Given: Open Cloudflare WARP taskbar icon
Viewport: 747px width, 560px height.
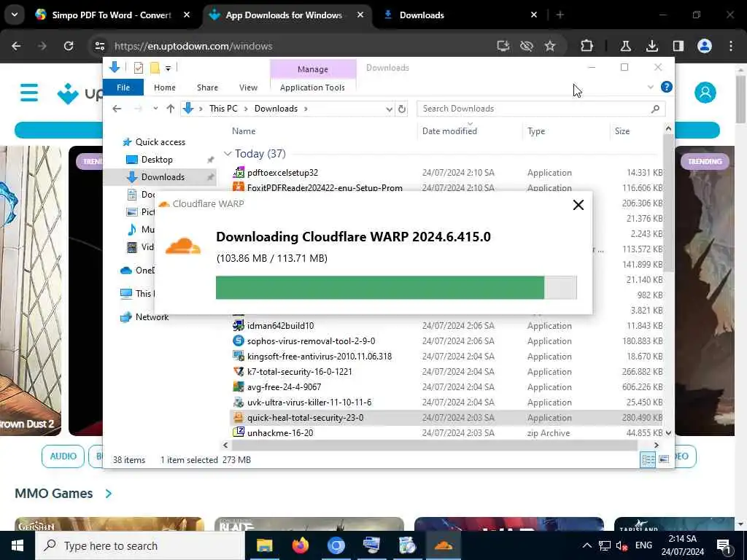Looking at the screenshot, I should point(443,545).
